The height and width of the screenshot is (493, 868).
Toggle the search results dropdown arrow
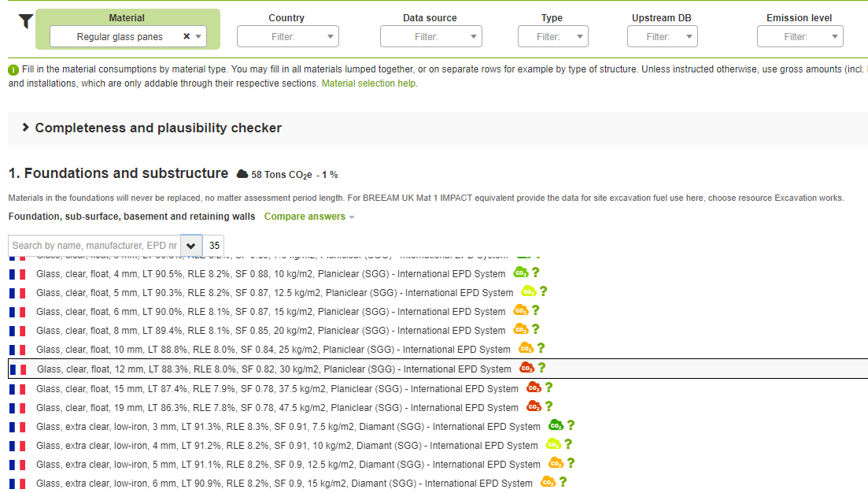191,246
